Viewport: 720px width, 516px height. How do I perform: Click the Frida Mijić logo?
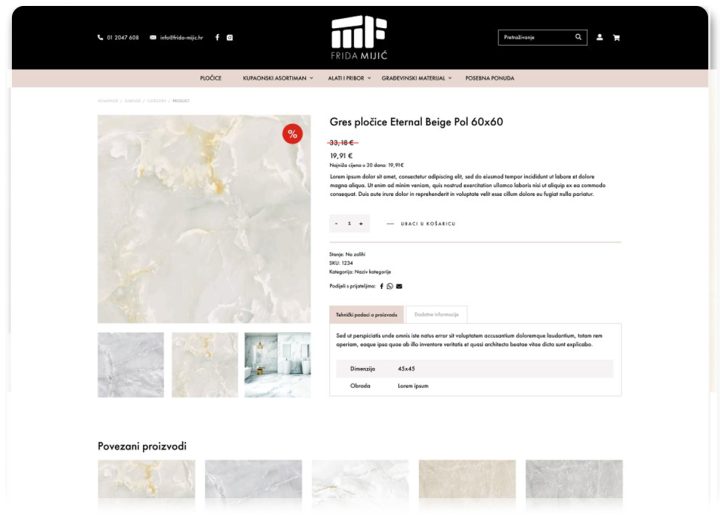tap(360, 36)
